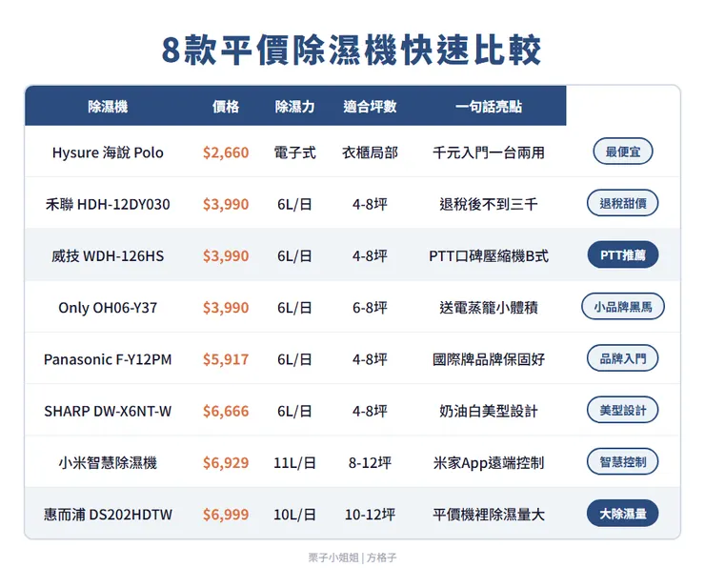Click the 一句話亮點 column header

point(489,107)
